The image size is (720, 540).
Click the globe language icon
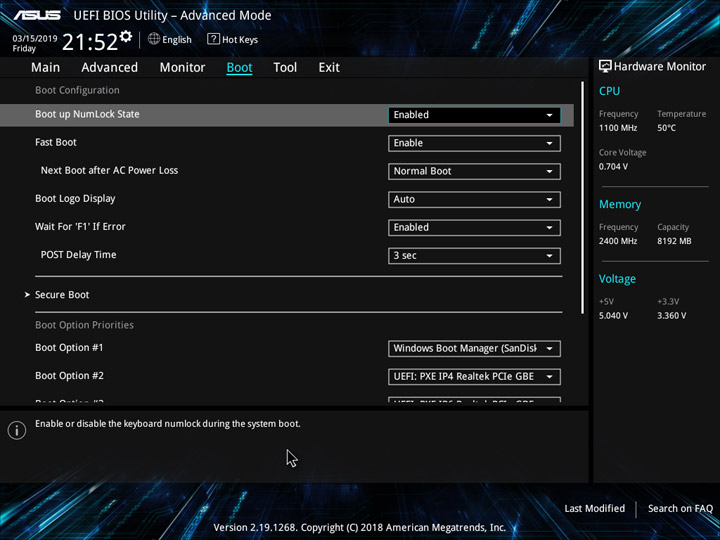(154, 39)
